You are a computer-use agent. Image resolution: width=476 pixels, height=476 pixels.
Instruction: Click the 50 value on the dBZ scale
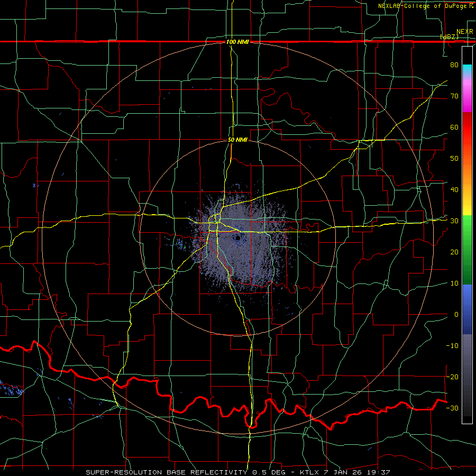[454, 159]
